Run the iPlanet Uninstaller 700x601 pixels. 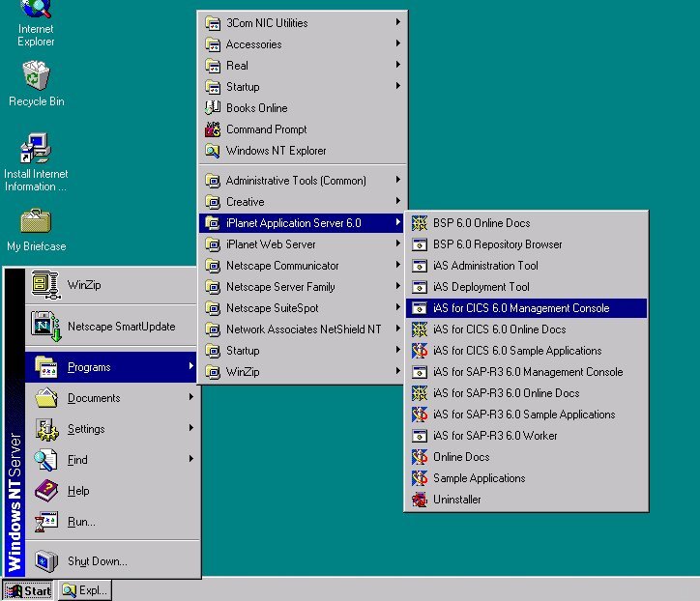click(526, 500)
